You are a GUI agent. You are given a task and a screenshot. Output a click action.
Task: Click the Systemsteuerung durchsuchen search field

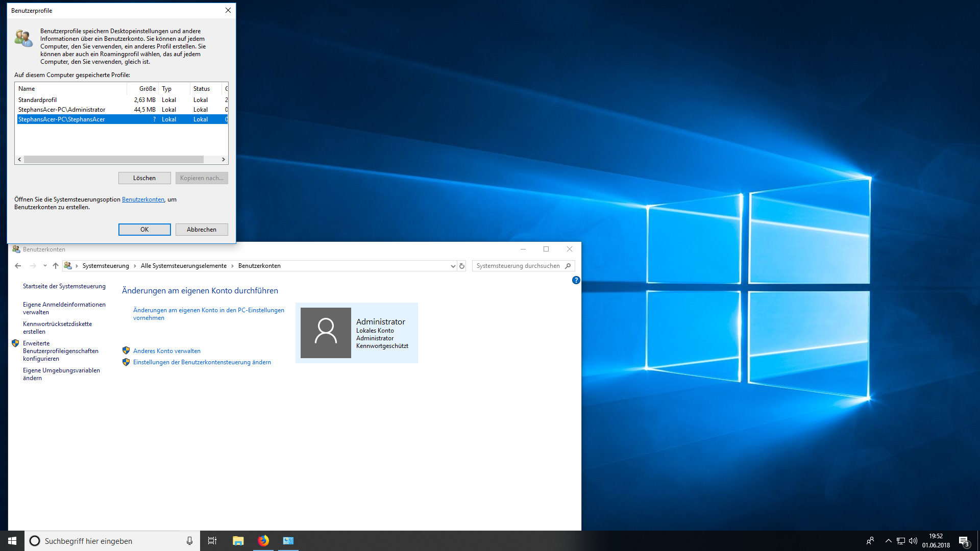518,266
